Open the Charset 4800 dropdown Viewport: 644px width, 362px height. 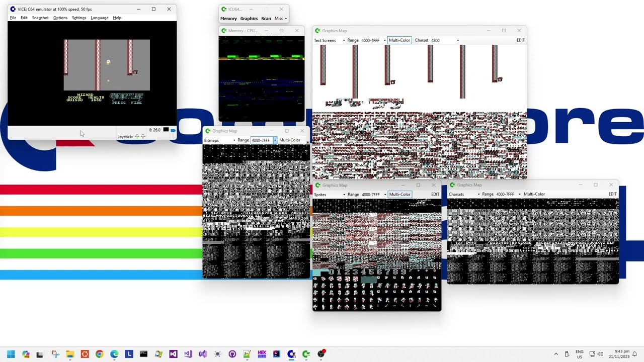click(x=444, y=40)
